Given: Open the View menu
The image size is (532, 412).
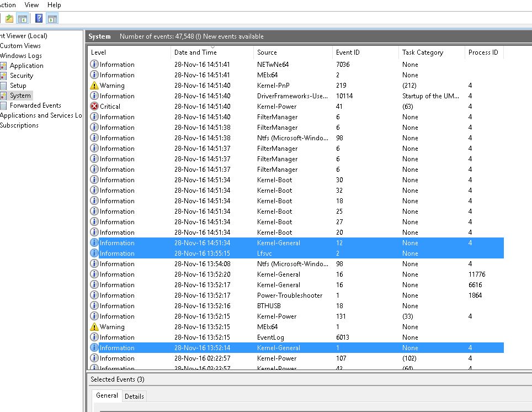Looking at the screenshot, I should [32, 5].
